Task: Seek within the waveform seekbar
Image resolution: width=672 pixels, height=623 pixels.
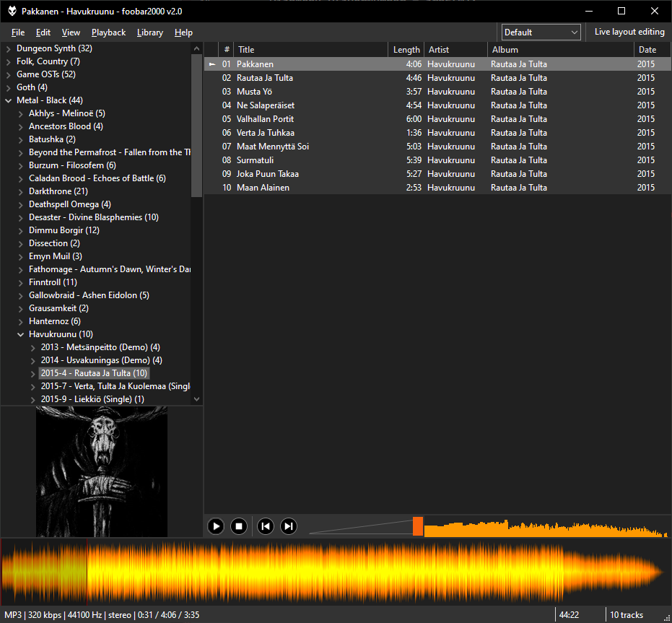Action: tap(336, 572)
